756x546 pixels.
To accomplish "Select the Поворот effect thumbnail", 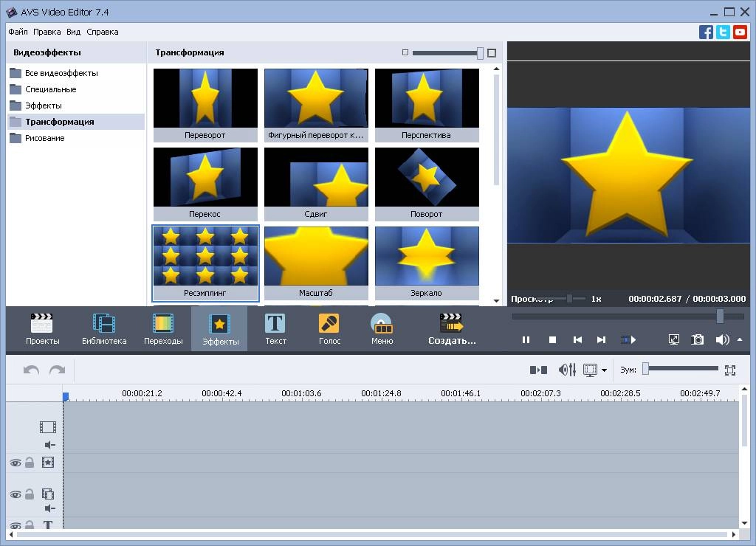I will (x=427, y=184).
